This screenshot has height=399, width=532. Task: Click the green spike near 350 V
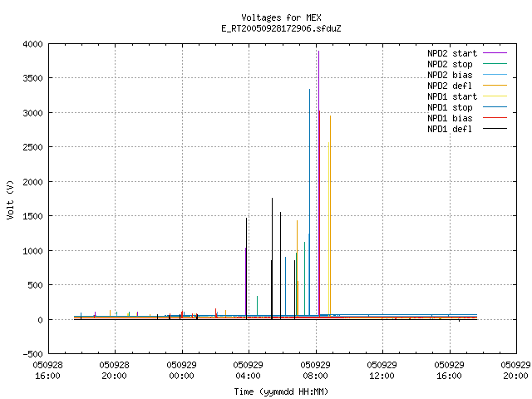tap(257, 305)
